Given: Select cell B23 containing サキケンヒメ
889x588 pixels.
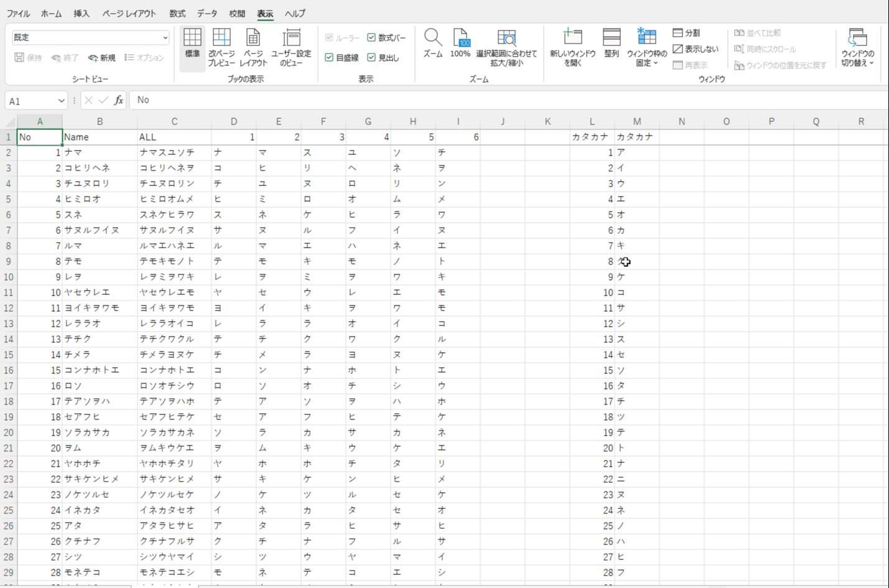Looking at the screenshot, I should (x=100, y=479).
